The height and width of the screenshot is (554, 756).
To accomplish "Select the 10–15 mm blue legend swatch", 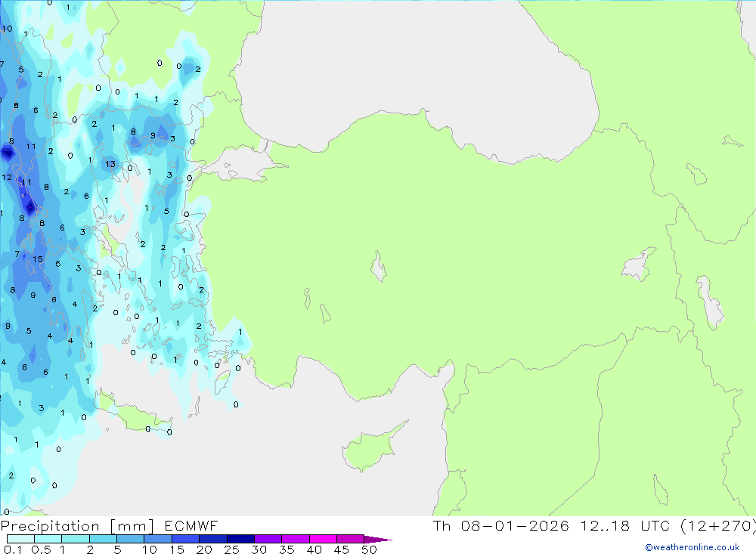I will (x=158, y=539).
